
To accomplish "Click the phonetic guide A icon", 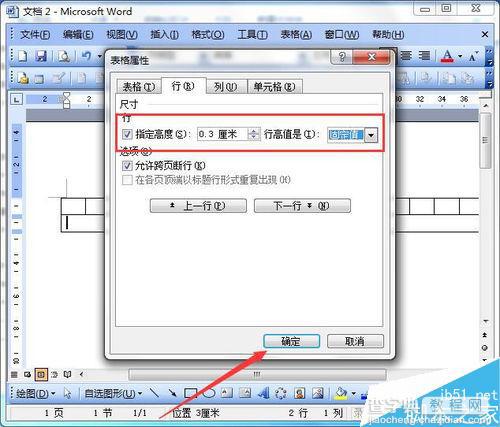I will [x=473, y=56].
